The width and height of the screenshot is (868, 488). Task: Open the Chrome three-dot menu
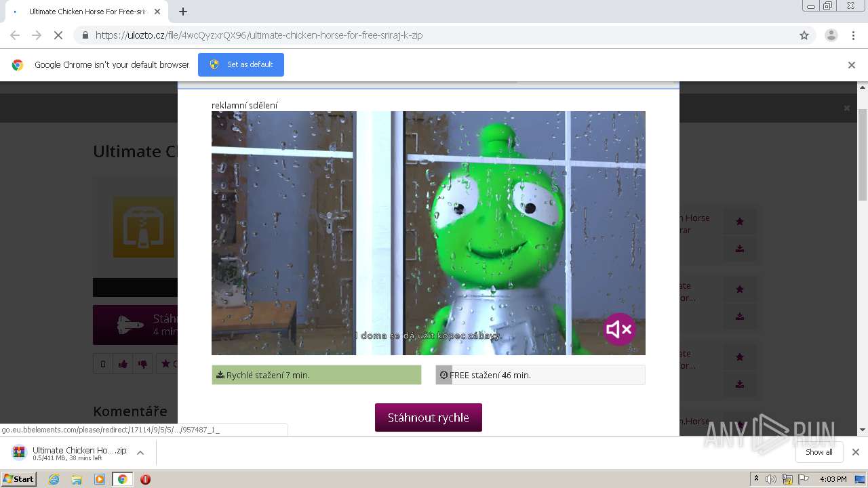(x=854, y=35)
